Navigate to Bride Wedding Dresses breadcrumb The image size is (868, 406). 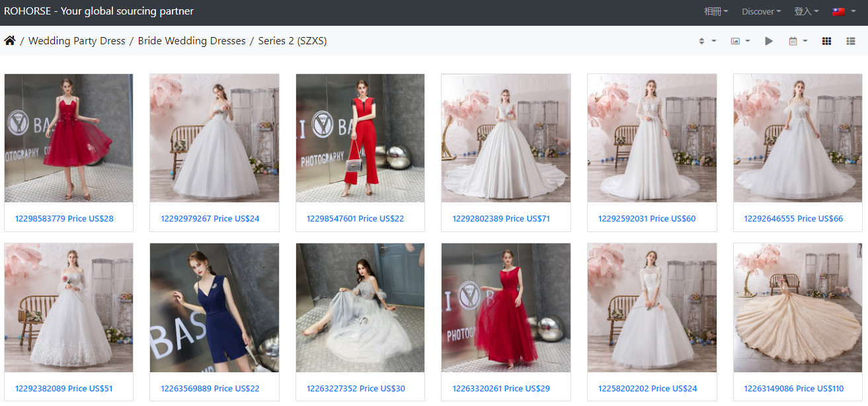[192, 41]
